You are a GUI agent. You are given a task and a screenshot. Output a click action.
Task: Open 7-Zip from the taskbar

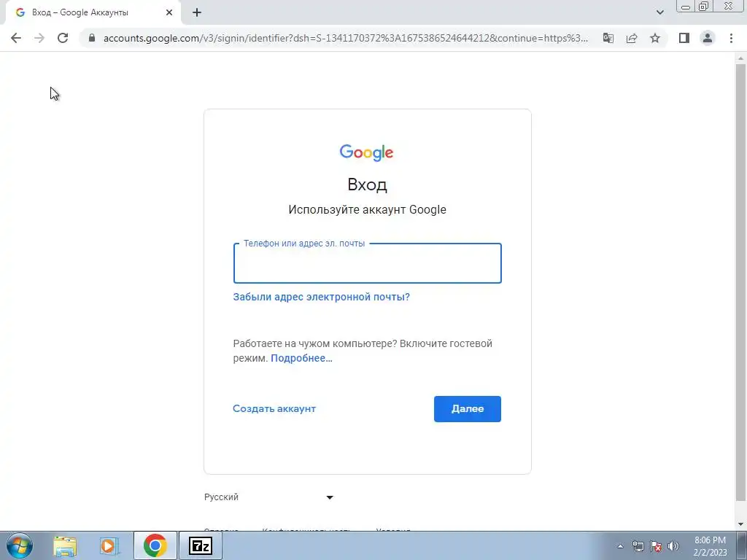pyautogui.click(x=201, y=545)
